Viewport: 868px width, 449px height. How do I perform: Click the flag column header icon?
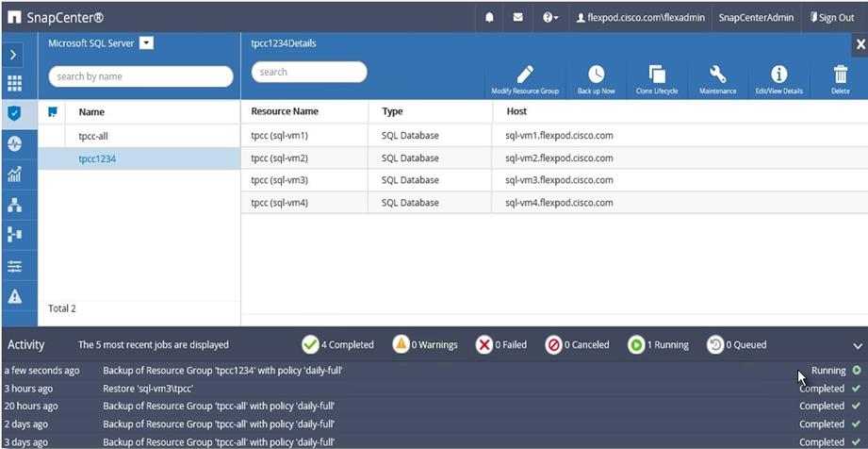[53, 112]
